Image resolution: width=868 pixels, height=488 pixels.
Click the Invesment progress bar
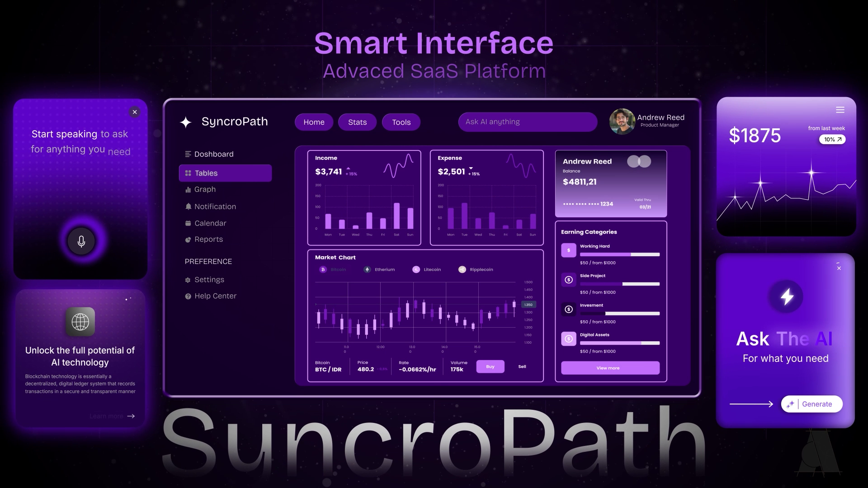620,314
